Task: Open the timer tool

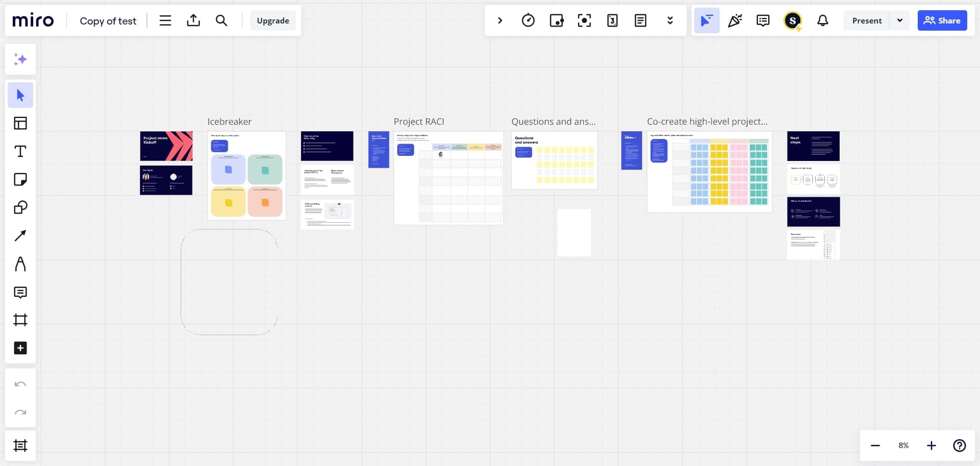Action: coord(528,20)
